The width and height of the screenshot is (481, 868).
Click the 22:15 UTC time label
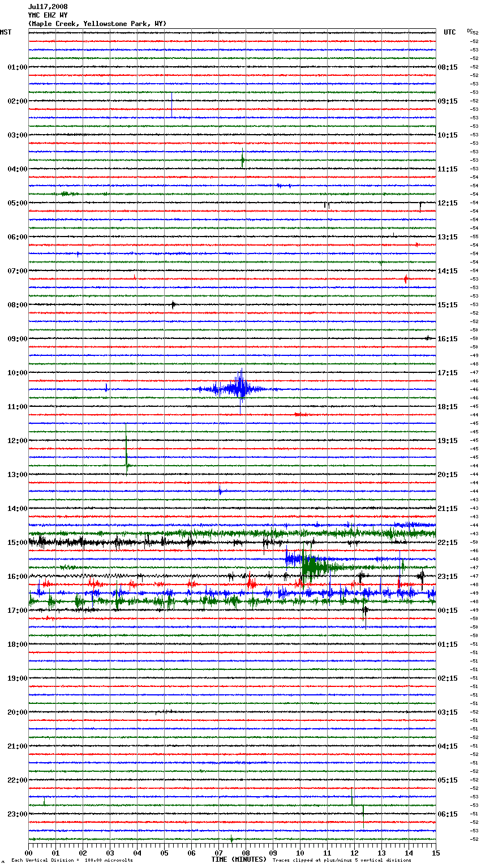click(x=448, y=543)
